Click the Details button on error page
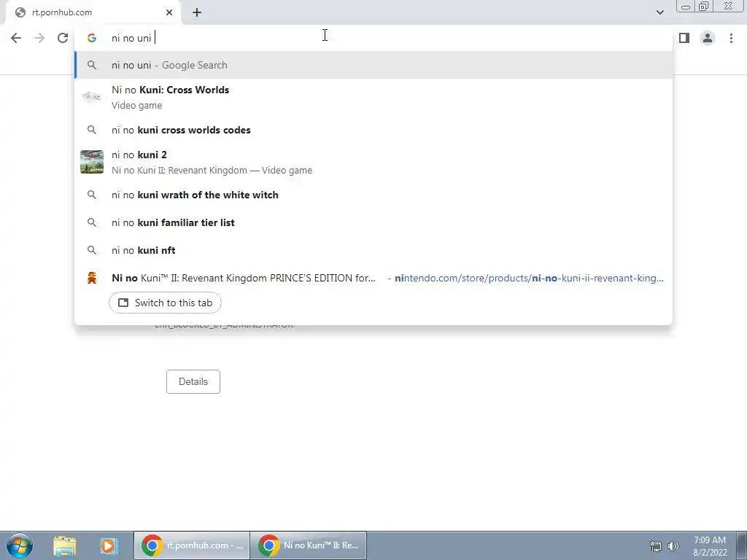Viewport: 747px width, 560px height. point(193,382)
